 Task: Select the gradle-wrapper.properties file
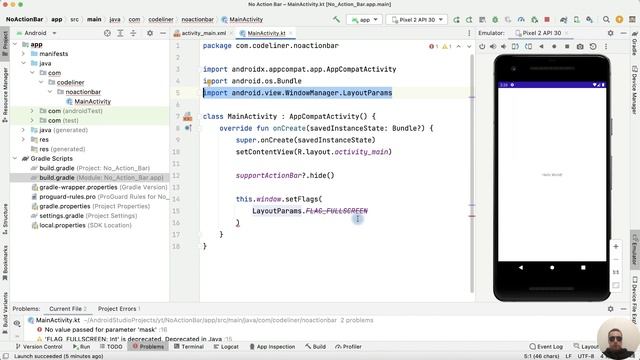pos(100,187)
